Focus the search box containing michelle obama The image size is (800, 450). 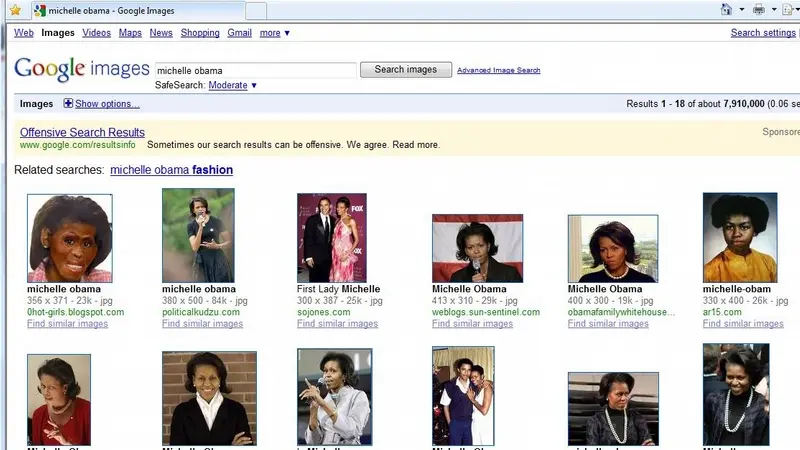click(255, 70)
